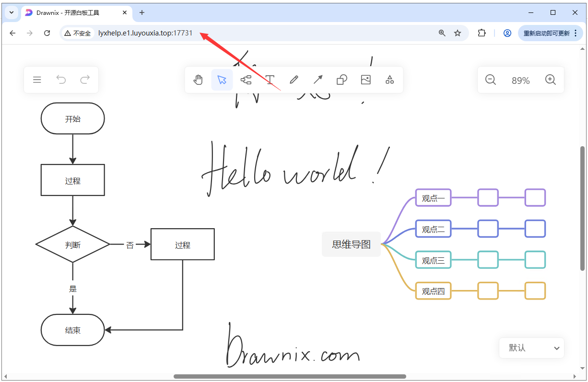Select the 判断 diamond node

(x=73, y=244)
